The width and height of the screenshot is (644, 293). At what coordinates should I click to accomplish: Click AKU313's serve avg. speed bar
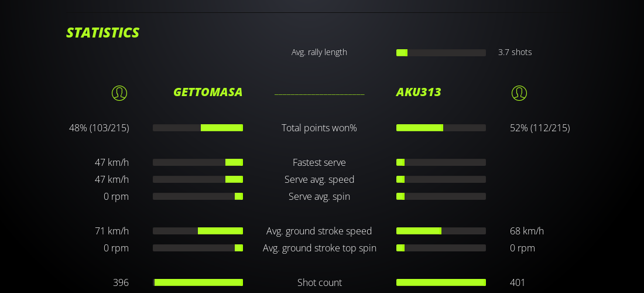tap(441, 179)
